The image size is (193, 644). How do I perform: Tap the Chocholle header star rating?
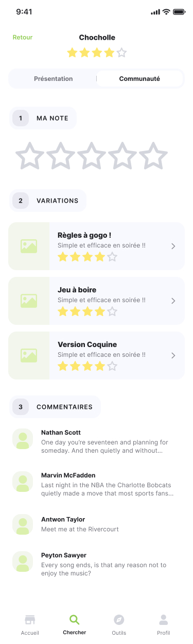coord(97,52)
